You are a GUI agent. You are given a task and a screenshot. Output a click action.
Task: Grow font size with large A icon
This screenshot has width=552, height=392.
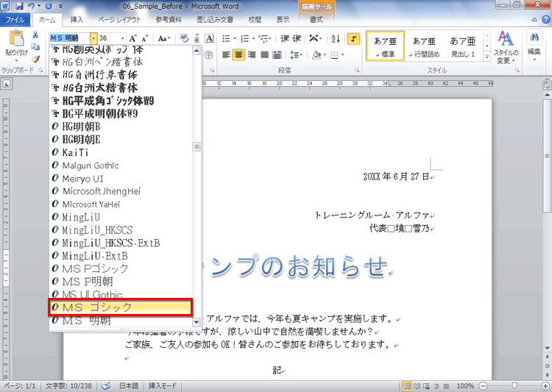(x=132, y=38)
